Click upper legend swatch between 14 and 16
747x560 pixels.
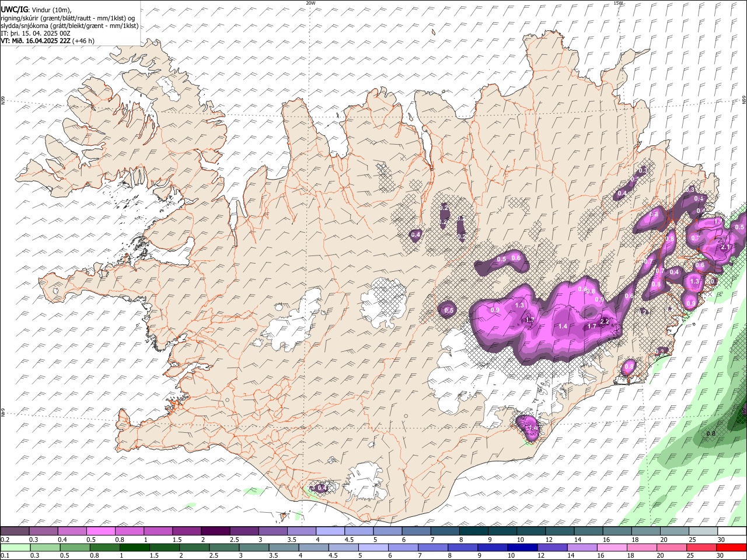[x=589, y=531]
